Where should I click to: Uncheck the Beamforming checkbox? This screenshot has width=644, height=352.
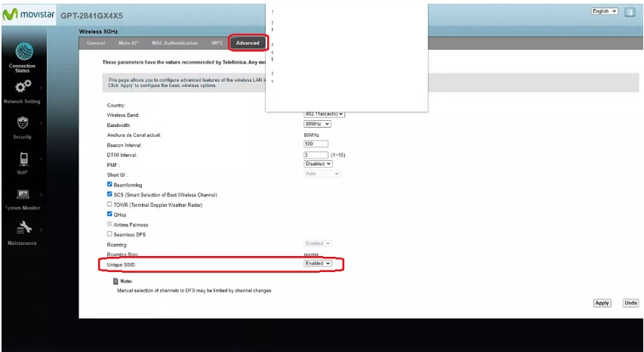tap(110, 184)
